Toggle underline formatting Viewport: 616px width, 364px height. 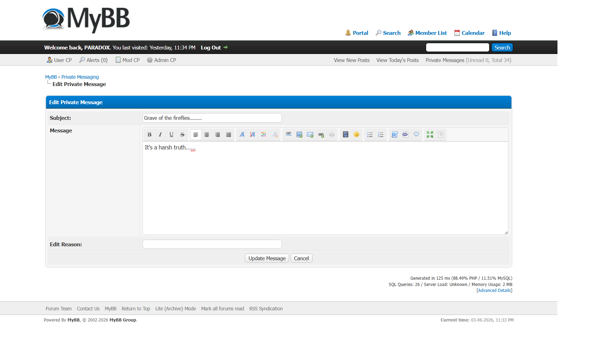click(171, 134)
